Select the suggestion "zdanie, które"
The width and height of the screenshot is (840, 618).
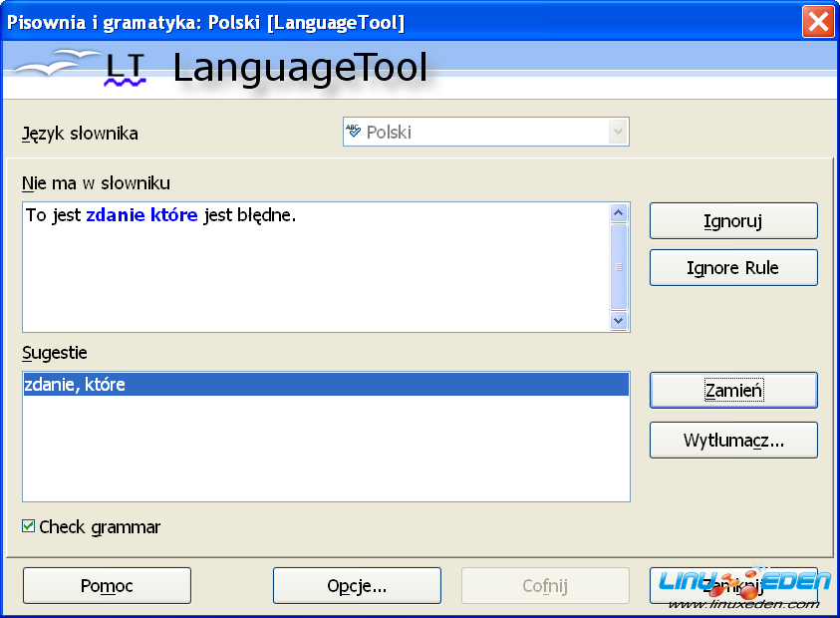[x=76, y=385]
